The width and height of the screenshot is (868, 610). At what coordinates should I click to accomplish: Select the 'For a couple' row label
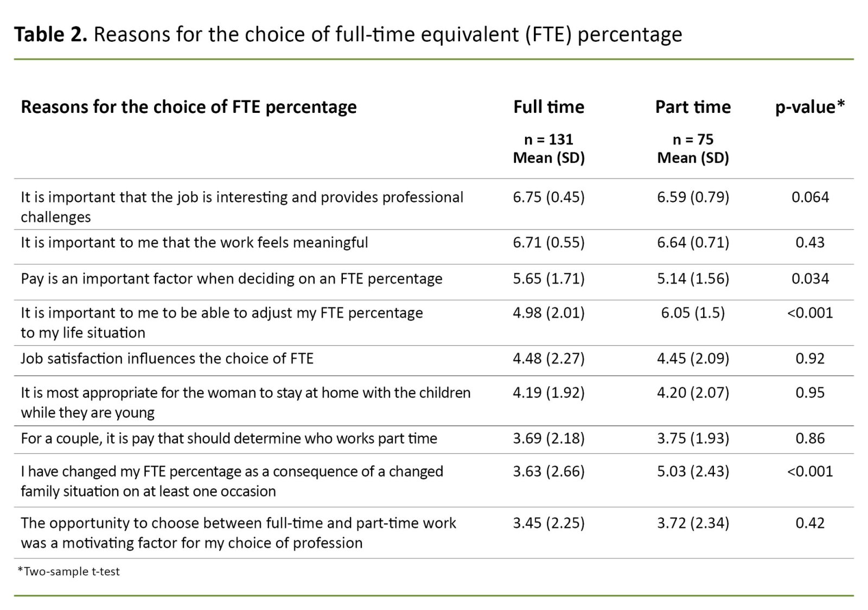(229, 439)
